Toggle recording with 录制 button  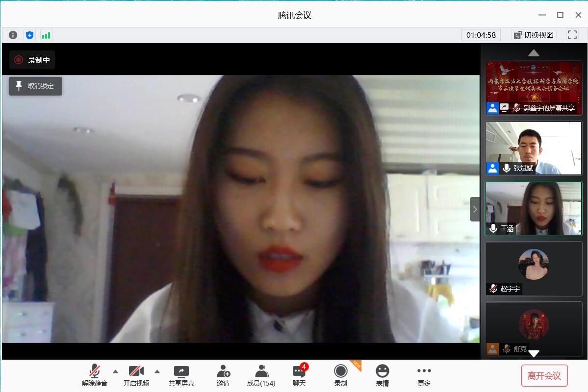(340, 375)
